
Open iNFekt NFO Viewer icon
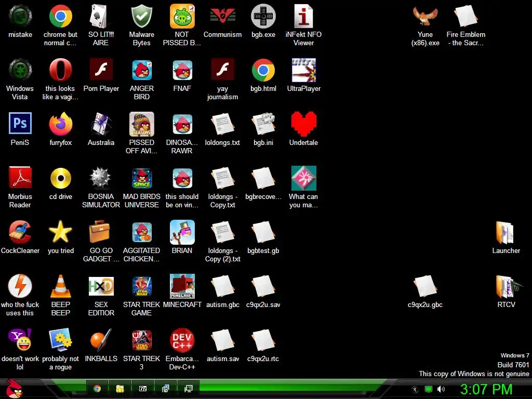(303, 16)
